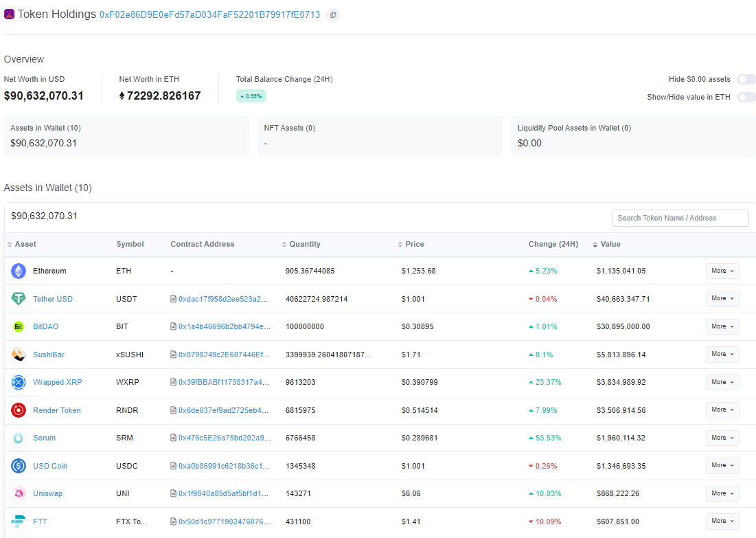Open More dropdown for Tether USD row
The width and height of the screenshot is (756, 538).
(722, 299)
